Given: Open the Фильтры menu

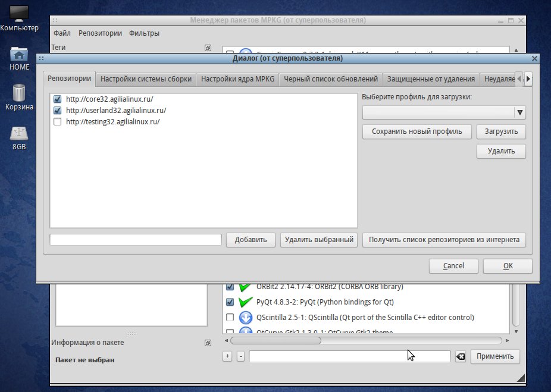Looking at the screenshot, I should [x=144, y=33].
